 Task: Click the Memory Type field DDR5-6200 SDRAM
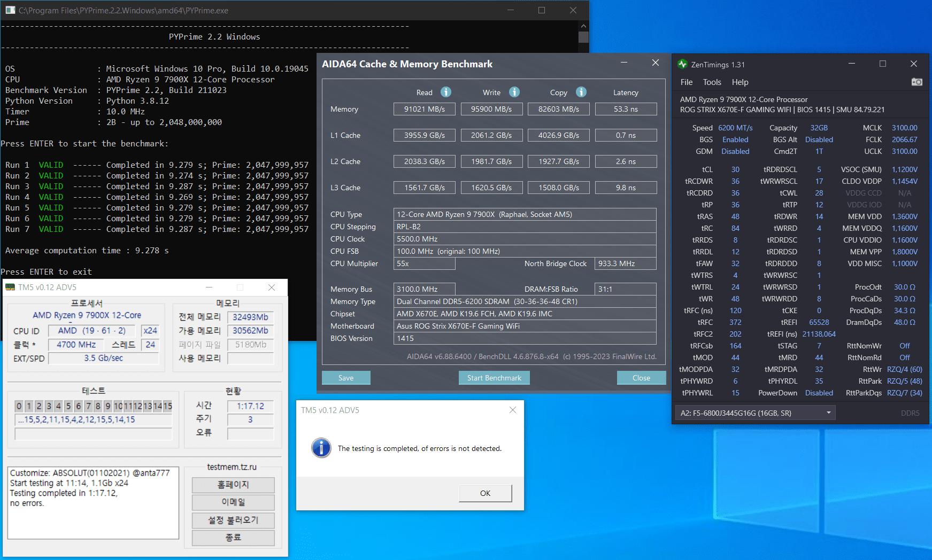pyautogui.click(x=525, y=301)
